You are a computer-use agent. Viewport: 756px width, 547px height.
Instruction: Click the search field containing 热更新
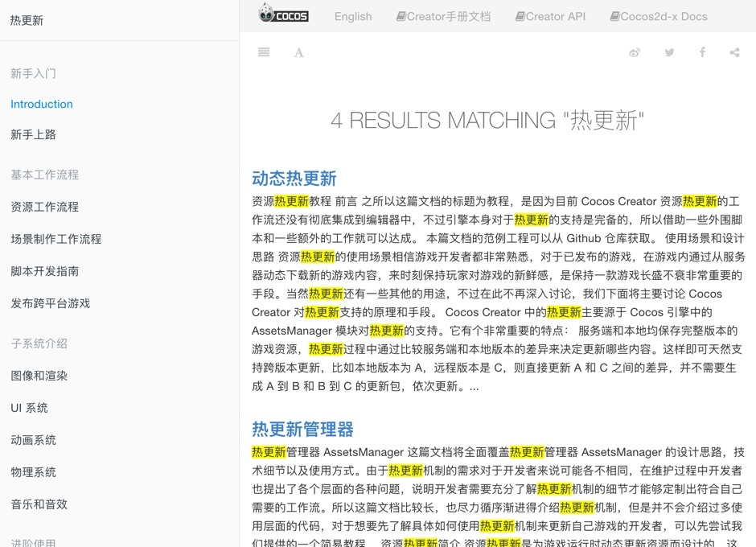coord(120,20)
